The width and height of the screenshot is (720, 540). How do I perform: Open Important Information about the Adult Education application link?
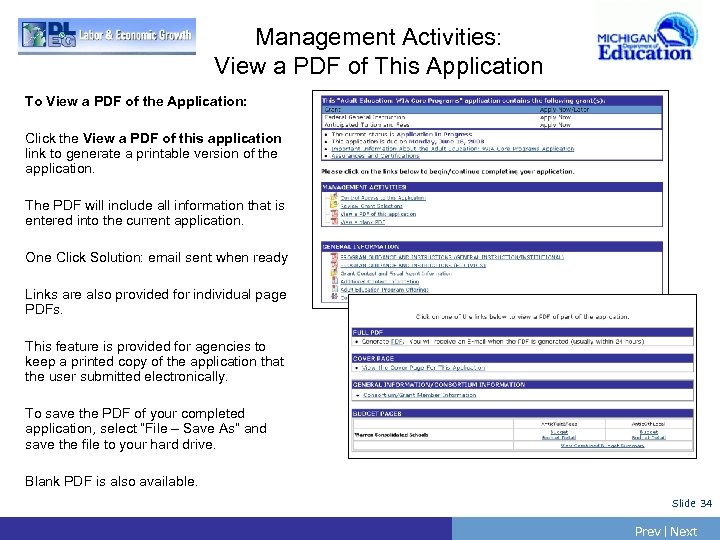coord(453,149)
